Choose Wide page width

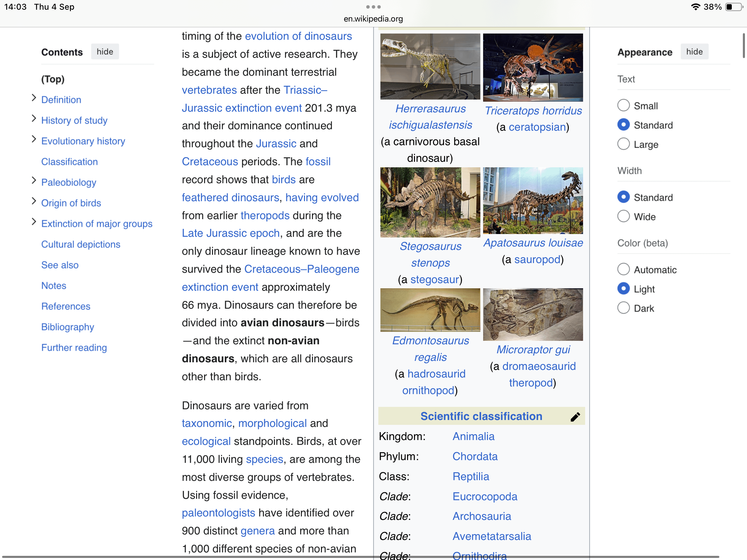pyautogui.click(x=624, y=216)
